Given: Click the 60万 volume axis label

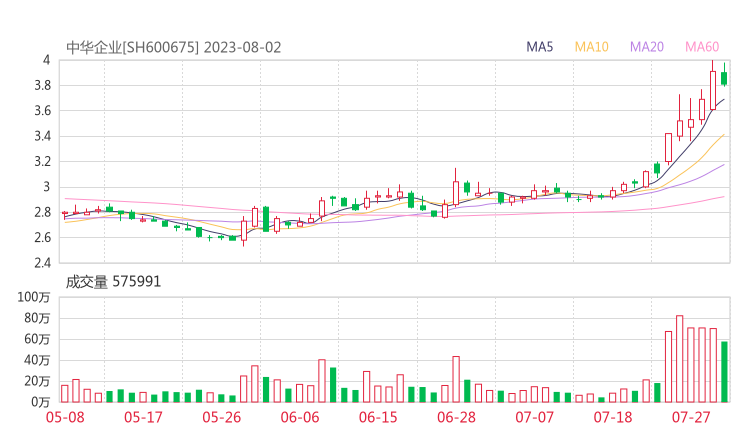Looking at the screenshot, I should (37, 339).
